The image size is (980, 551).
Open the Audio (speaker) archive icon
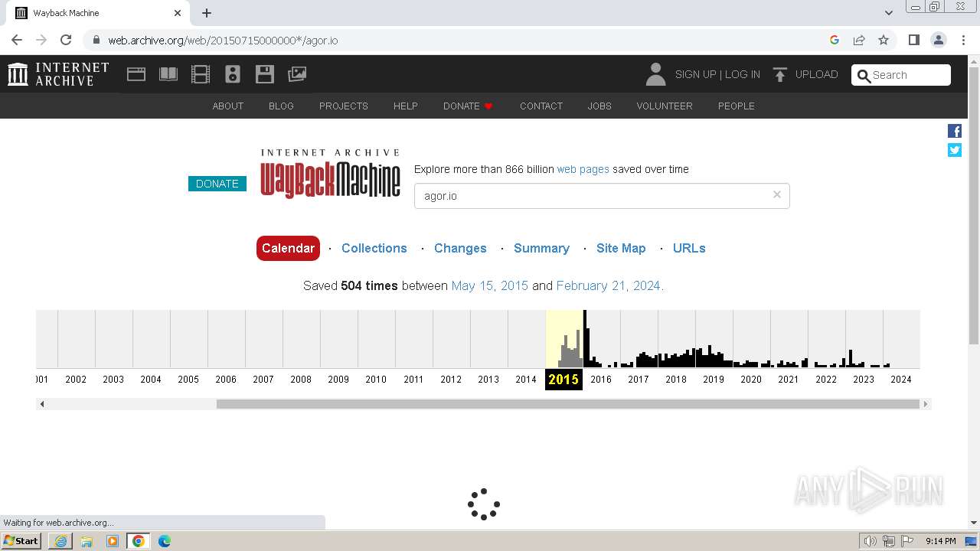pyautogui.click(x=233, y=74)
